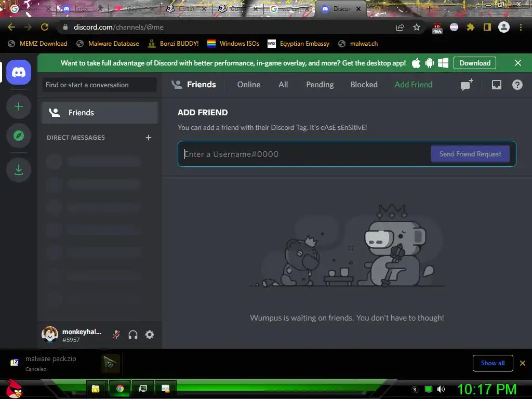532x399 pixels.
Task: Open the Chrome profile avatar
Action: click(504, 27)
